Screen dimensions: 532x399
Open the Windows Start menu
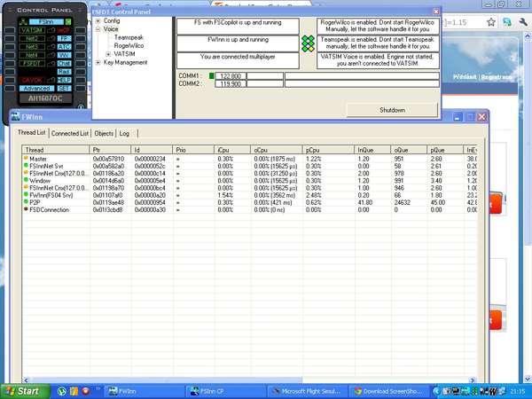[25, 391]
